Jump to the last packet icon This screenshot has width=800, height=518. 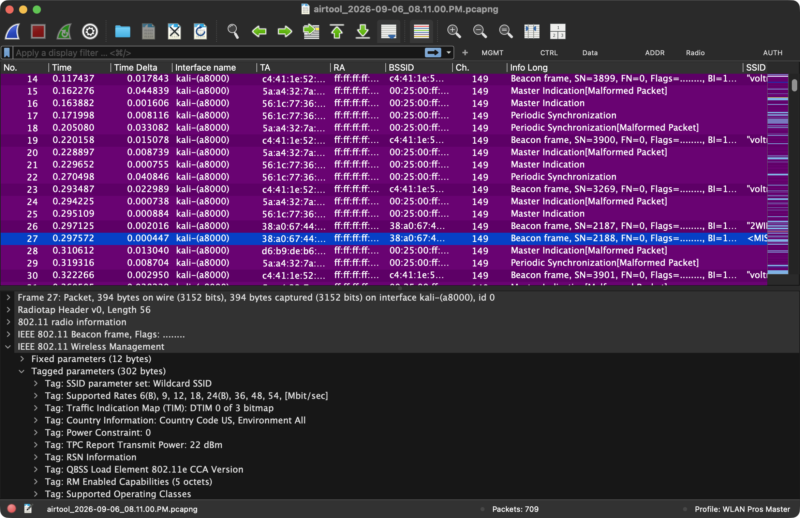363,32
